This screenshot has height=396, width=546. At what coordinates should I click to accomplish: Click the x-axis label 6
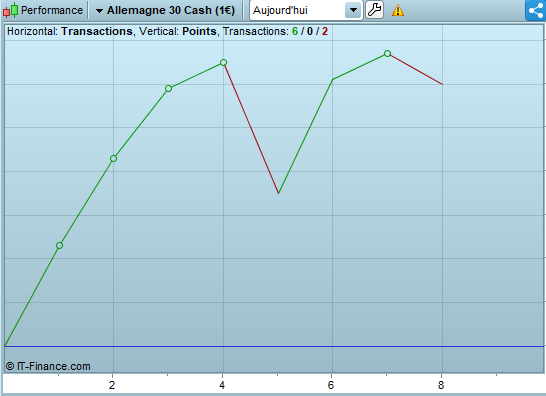coord(331,385)
